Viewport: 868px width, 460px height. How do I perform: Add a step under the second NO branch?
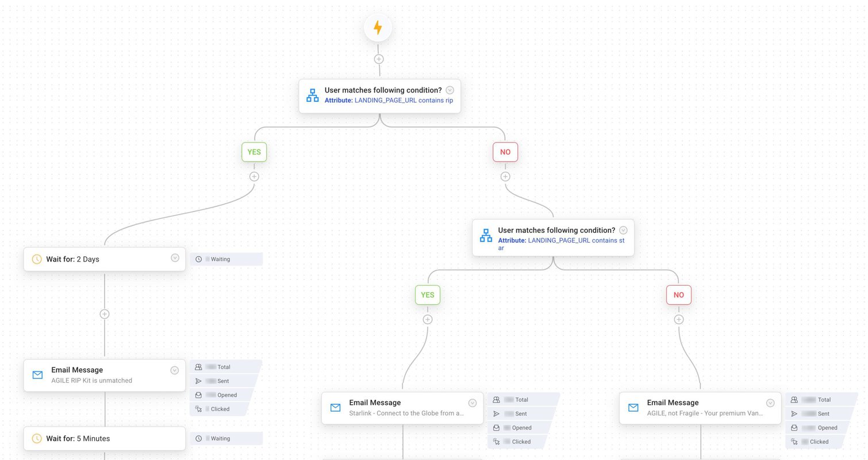click(x=678, y=320)
